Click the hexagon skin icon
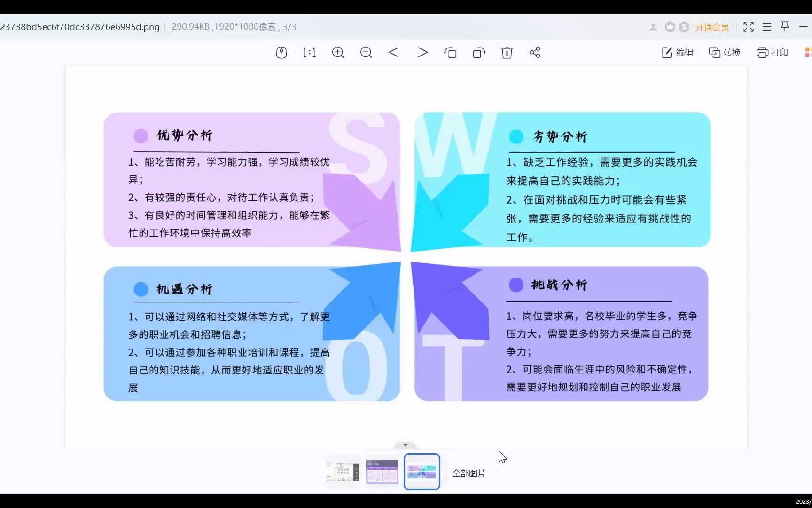This screenshot has width=812, height=508. tap(670, 27)
